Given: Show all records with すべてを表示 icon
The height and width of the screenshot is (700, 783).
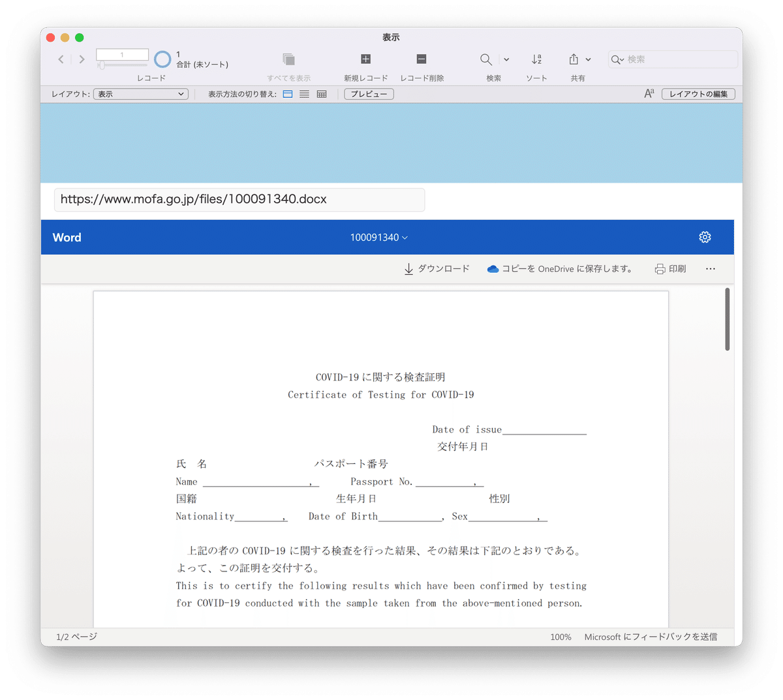Looking at the screenshot, I should (x=287, y=59).
